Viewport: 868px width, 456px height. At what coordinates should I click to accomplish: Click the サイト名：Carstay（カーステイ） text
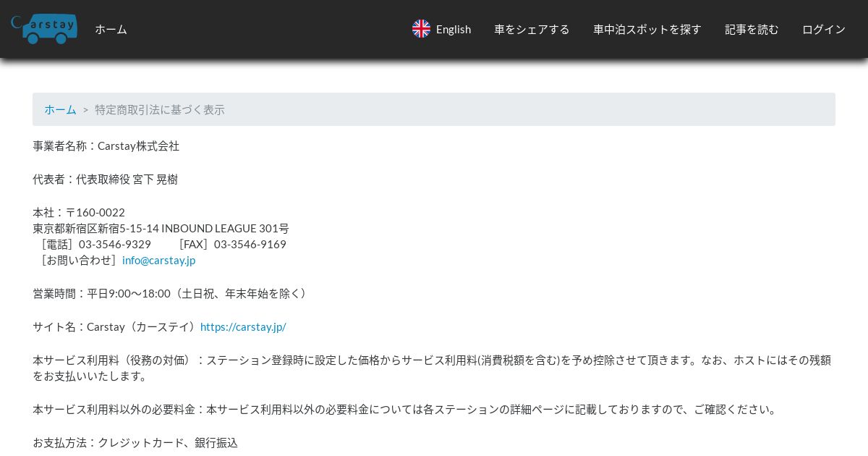tap(116, 326)
